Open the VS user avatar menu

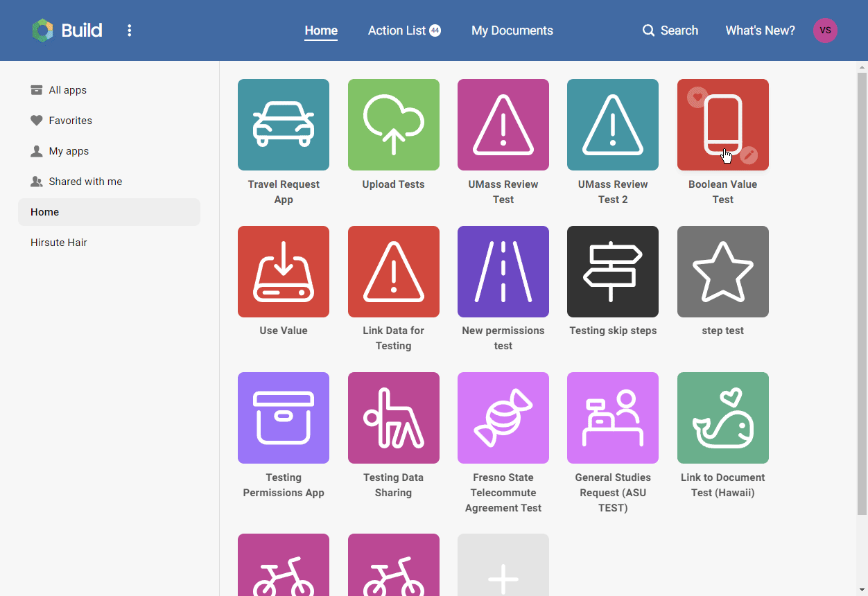click(825, 30)
